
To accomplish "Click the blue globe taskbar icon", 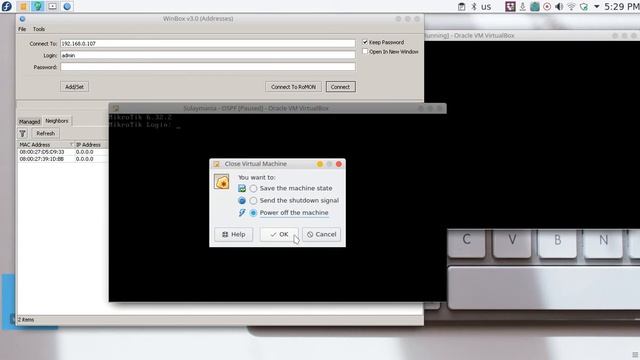I will [x=67, y=7].
